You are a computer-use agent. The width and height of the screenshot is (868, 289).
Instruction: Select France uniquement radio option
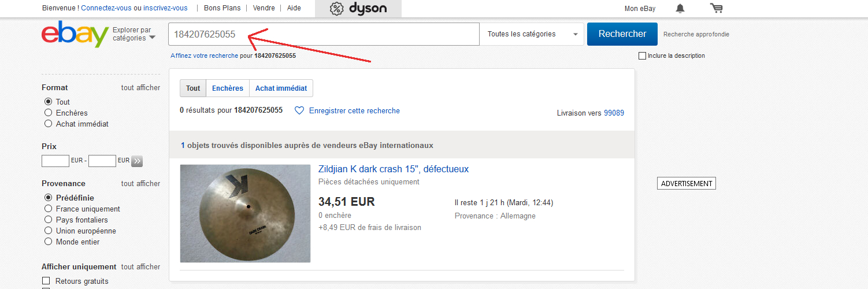tap(49, 209)
